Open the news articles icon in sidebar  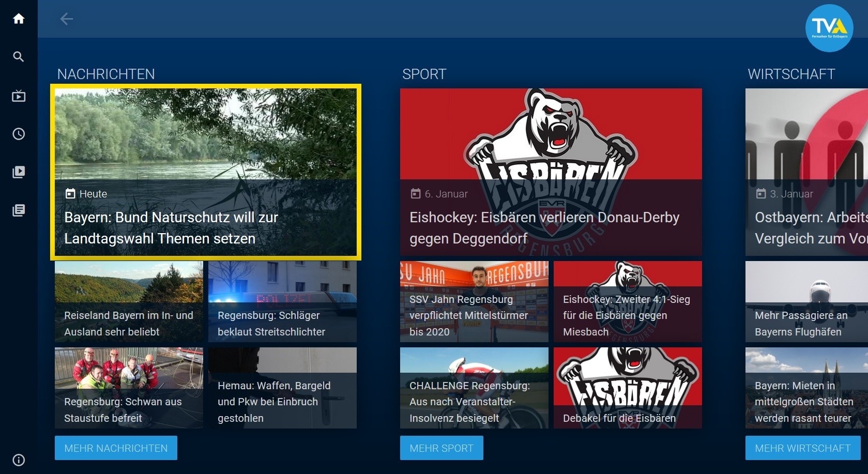pyautogui.click(x=19, y=210)
